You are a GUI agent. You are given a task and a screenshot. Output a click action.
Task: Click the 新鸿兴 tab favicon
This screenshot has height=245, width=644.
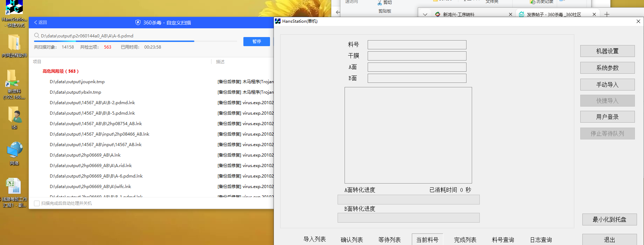tap(438, 14)
